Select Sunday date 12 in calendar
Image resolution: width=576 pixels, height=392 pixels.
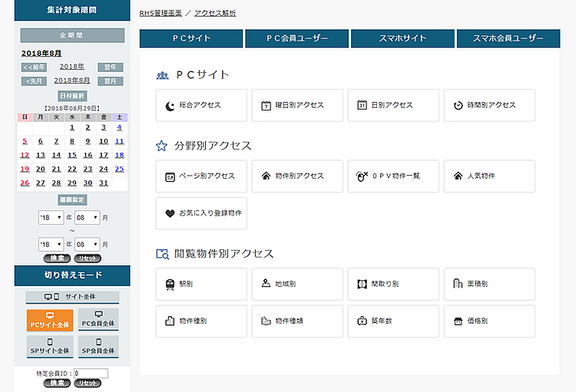25,156
